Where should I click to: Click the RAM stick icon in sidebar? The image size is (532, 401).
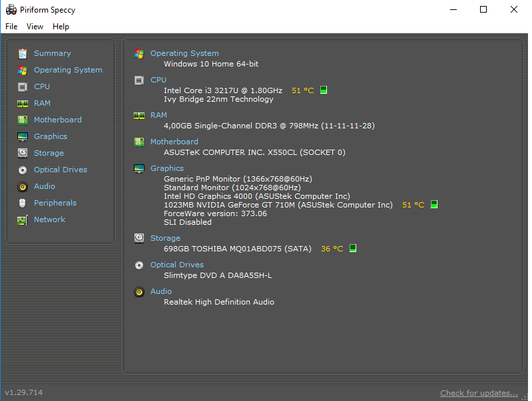(23, 103)
